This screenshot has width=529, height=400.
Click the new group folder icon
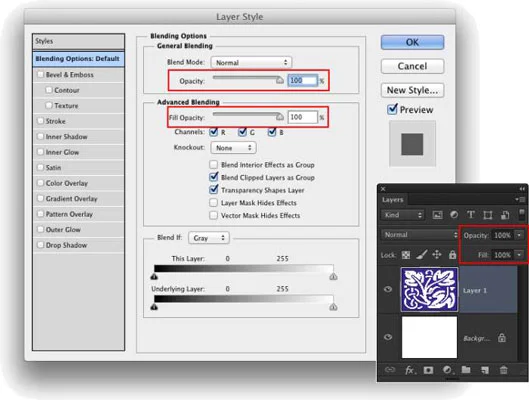[x=466, y=370]
